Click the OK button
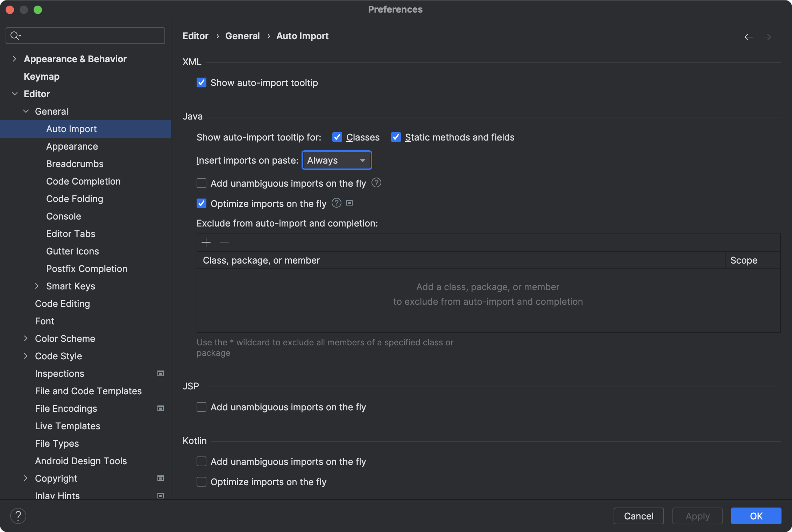The height and width of the screenshot is (532, 792). click(x=756, y=516)
